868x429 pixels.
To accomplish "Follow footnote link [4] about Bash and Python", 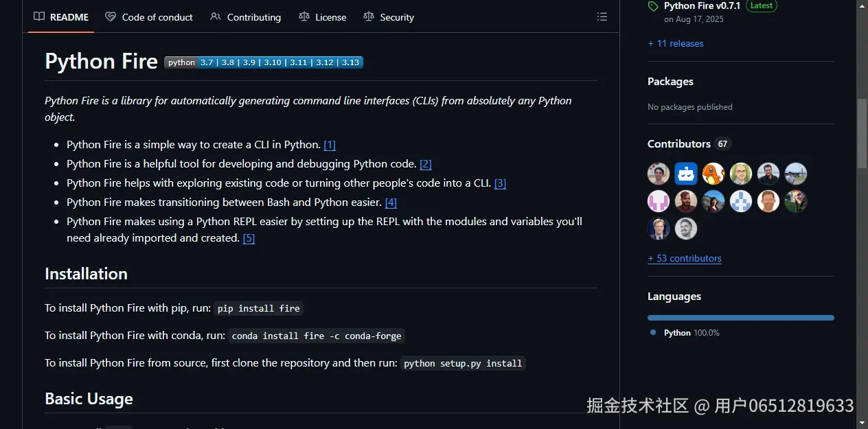I will point(391,202).
